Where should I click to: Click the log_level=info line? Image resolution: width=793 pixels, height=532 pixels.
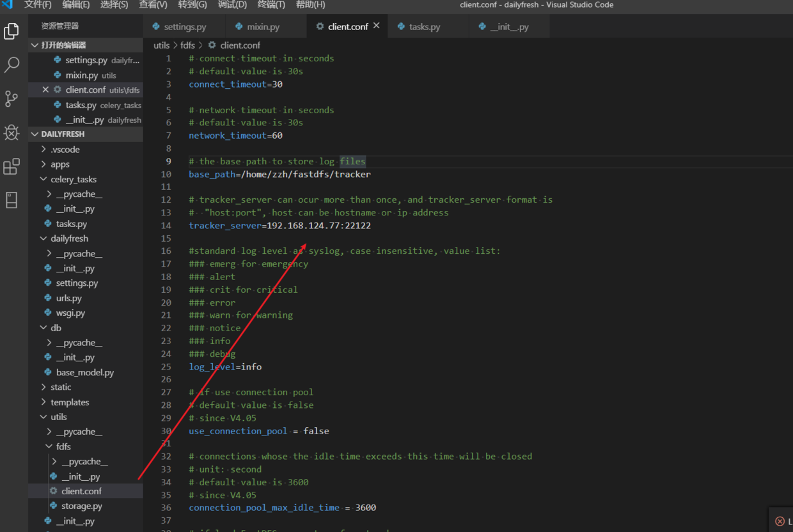tap(225, 366)
